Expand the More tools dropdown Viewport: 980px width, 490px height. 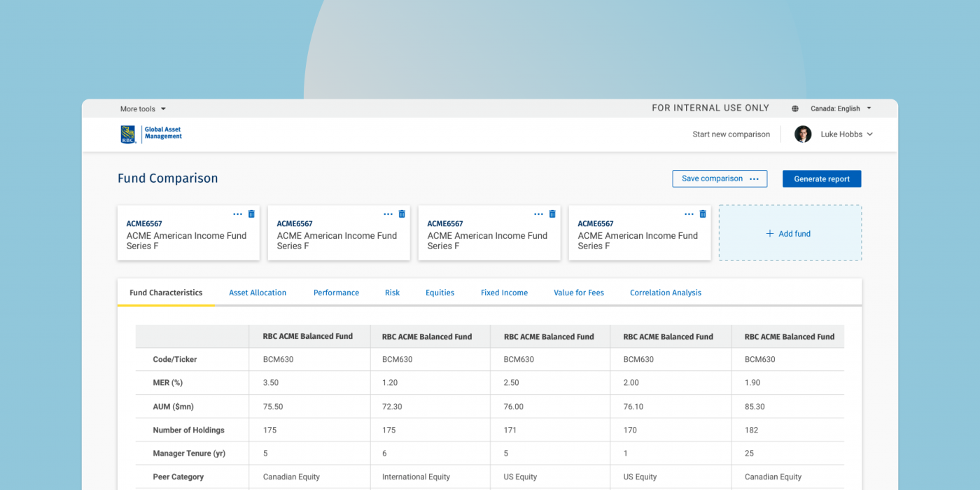pos(143,109)
